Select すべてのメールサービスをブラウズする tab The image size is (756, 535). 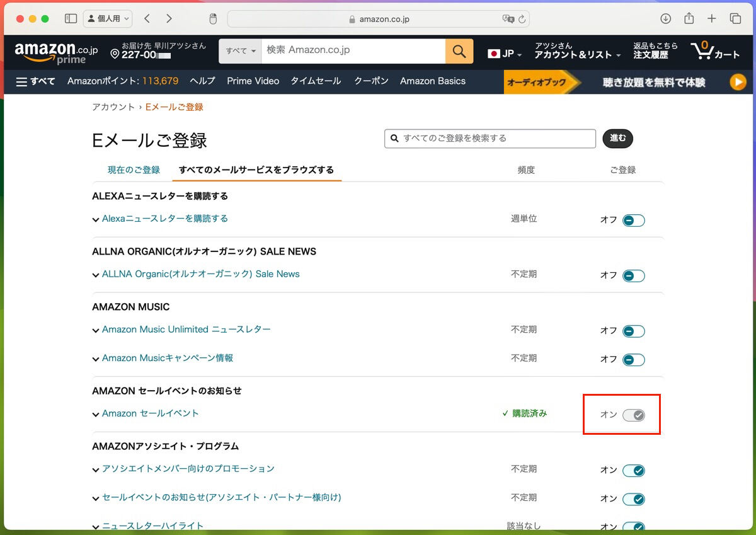click(x=256, y=170)
